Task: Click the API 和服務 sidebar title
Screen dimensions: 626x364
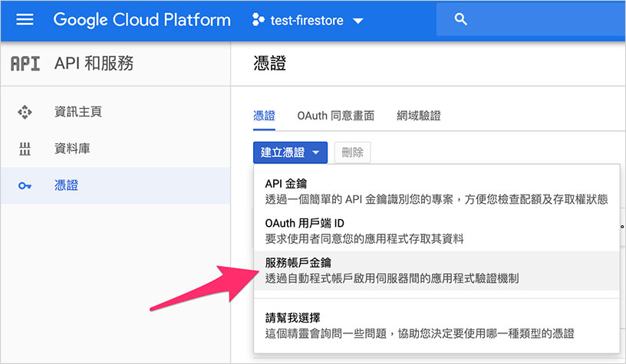Action: click(94, 64)
